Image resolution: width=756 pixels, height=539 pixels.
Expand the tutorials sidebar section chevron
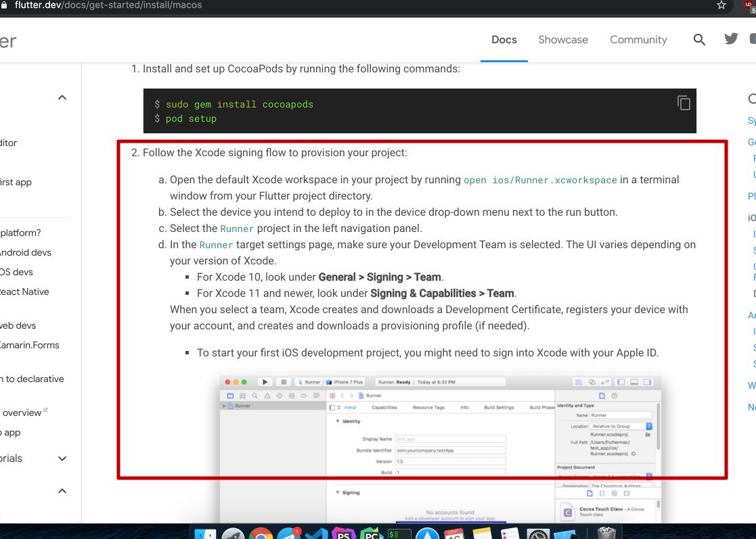coord(62,458)
